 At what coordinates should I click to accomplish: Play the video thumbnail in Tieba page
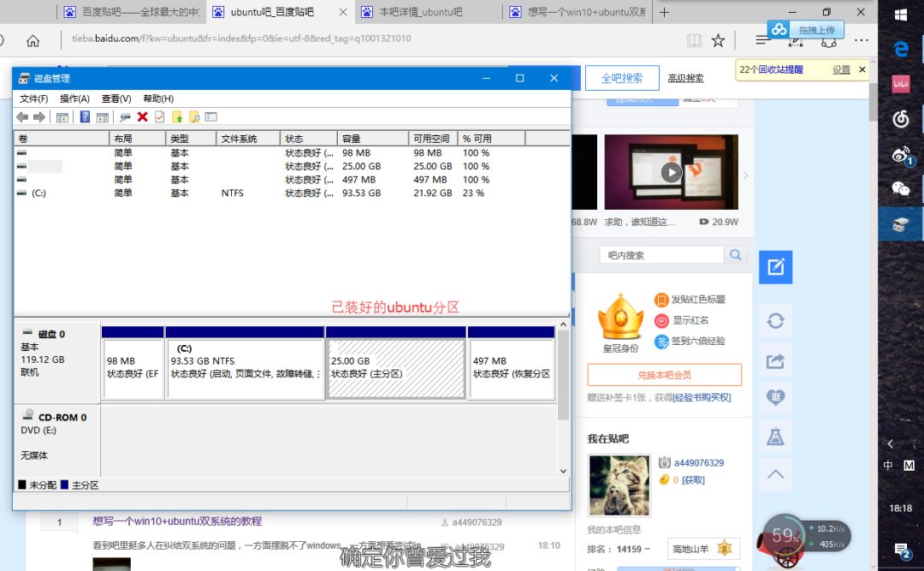click(x=672, y=172)
